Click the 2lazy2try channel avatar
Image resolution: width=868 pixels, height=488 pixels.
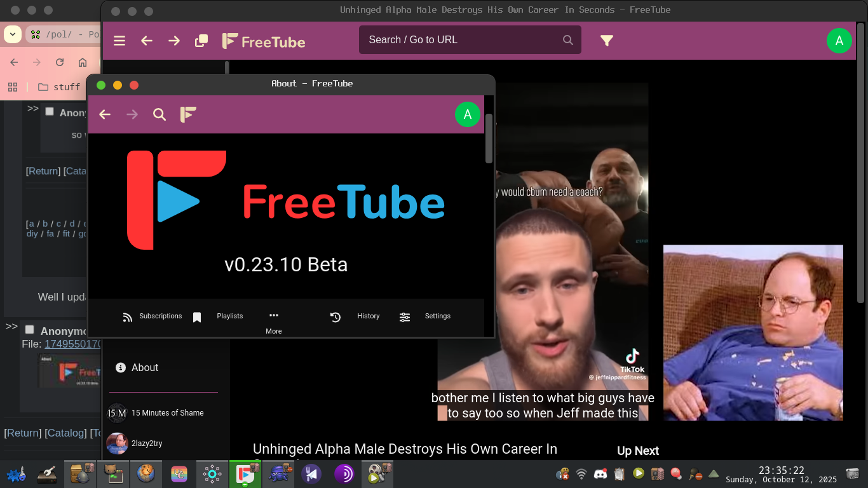[117, 444]
